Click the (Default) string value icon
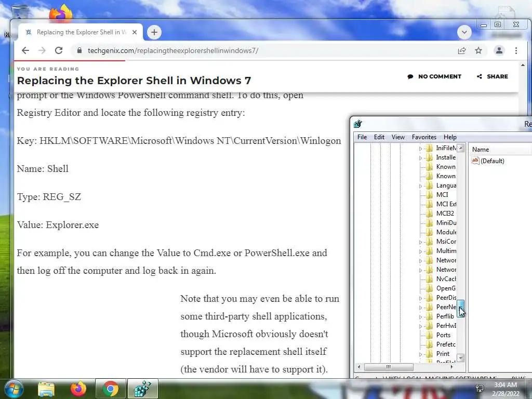Image resolution: width=532 pixels, height=399 pixels. pyautogui.click(x=475, y=161)
